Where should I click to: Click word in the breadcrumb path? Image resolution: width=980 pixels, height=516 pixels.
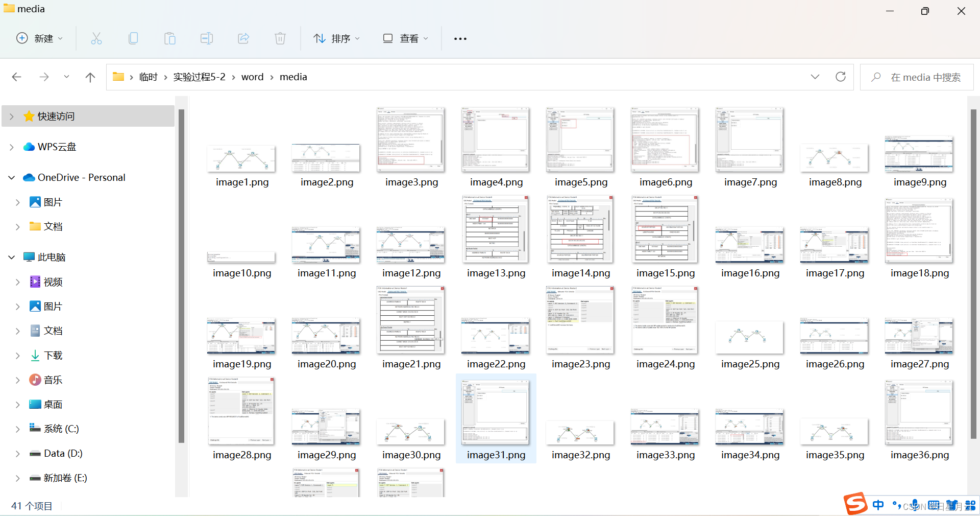253,77
